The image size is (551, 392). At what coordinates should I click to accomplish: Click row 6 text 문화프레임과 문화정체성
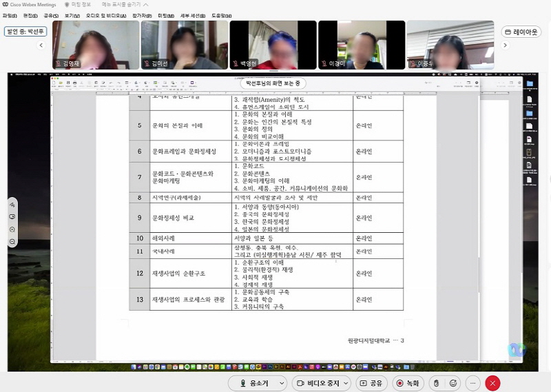click(x=184, y=152)
